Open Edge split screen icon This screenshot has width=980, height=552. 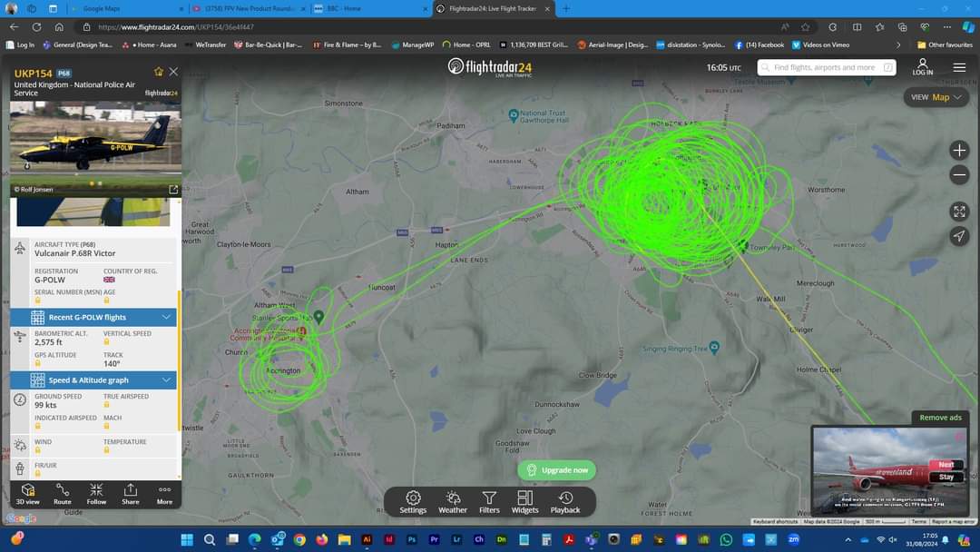pos(857,27)
